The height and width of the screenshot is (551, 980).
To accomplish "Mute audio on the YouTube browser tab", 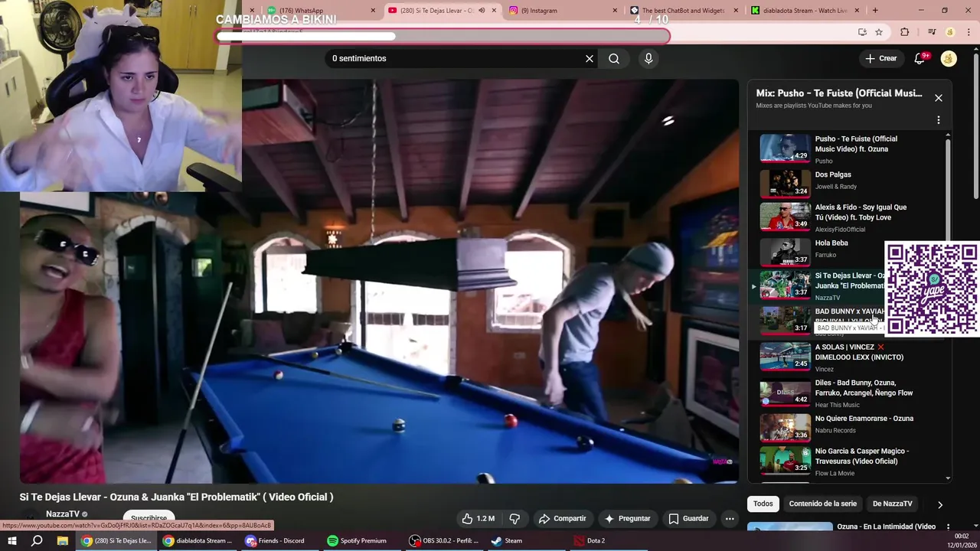I will (482, 11).
